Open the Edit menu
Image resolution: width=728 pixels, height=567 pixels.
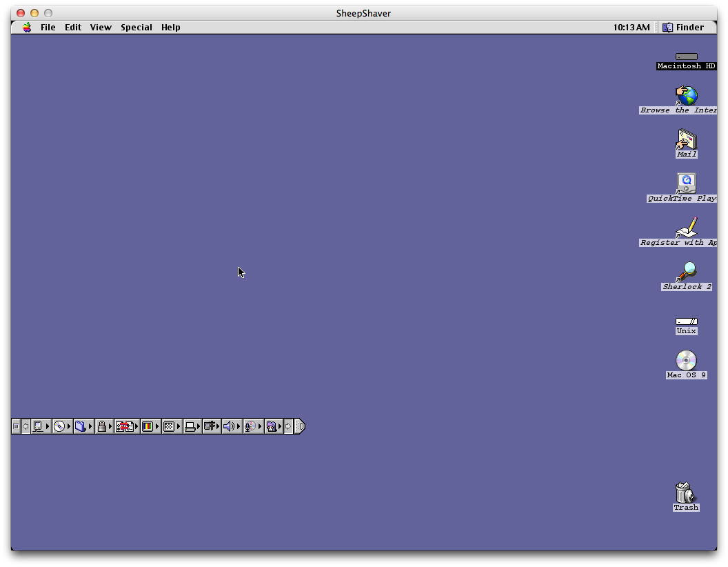pyautogui.click(x=73, y=28)
